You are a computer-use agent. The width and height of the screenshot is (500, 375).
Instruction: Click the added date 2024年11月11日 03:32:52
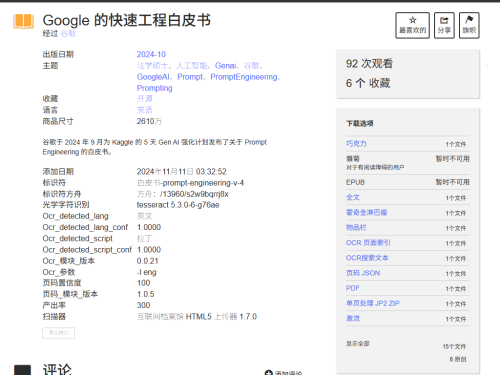click(181, 172)
